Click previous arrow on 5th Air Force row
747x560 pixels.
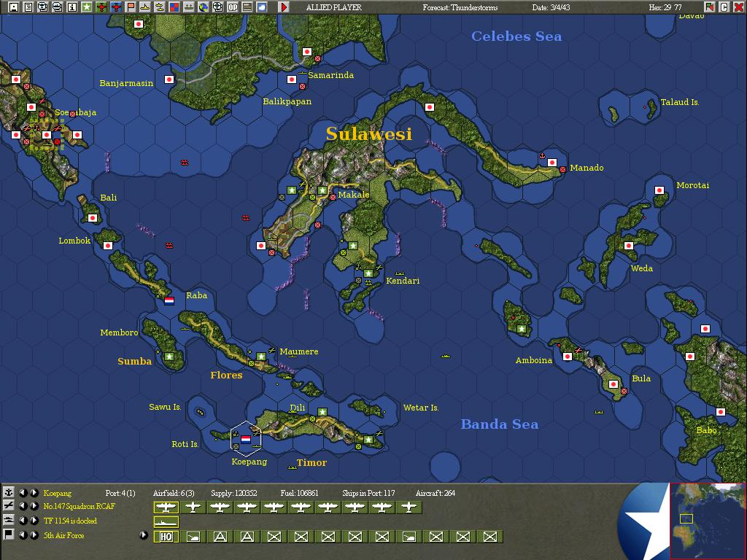[x=23, y=534]
